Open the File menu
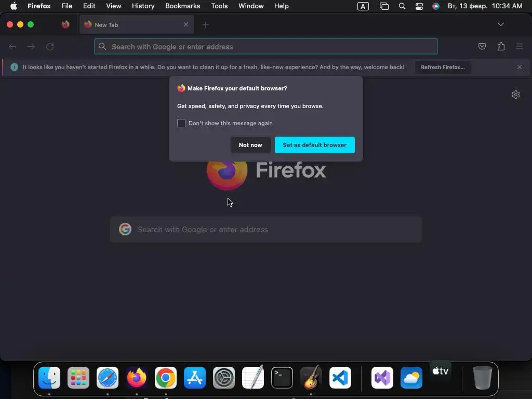The height and width of the screenshot is (399, 532). 67,6
